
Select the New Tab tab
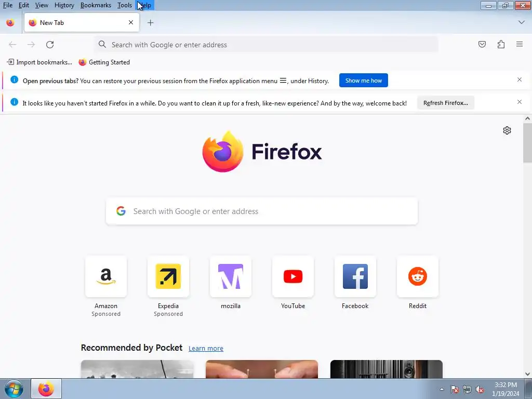[x=82, y=23]
